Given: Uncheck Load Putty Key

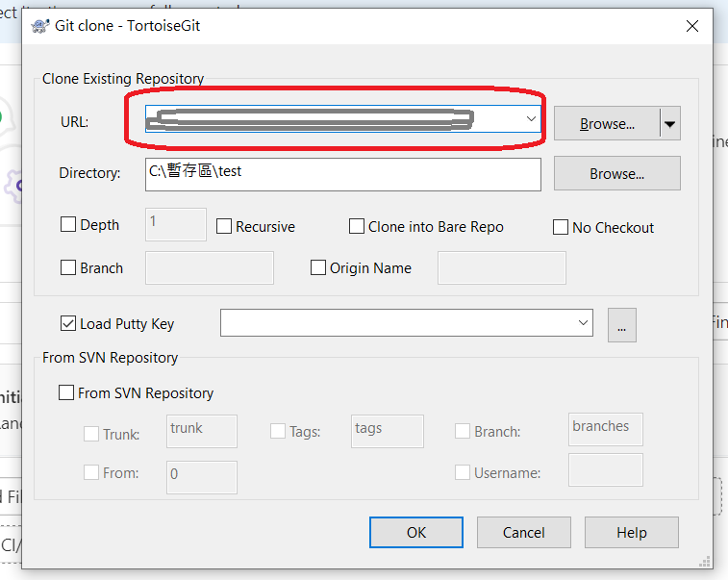Looking at the screenshot, I should click(x=68, y=323).
